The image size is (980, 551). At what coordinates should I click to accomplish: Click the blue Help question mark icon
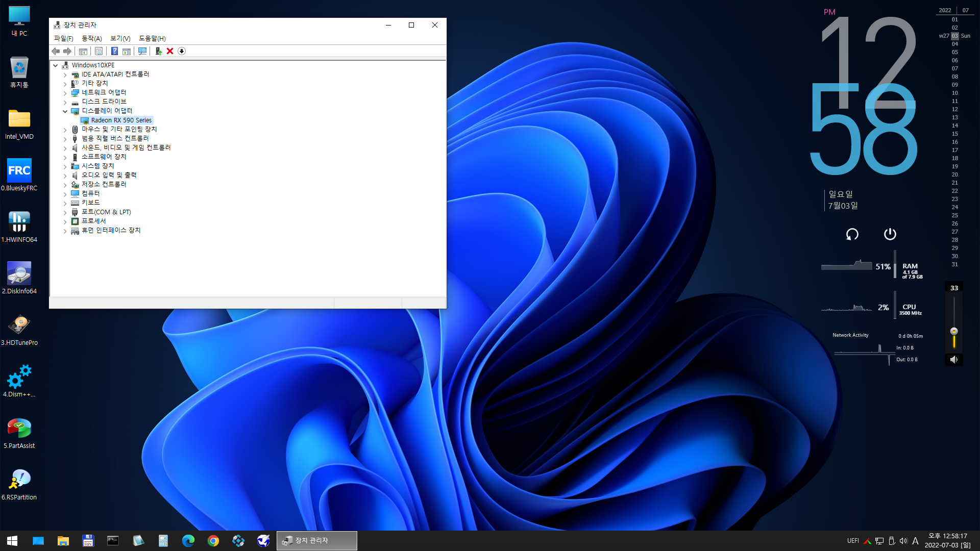pyautogui.click(x=115, y=51)
